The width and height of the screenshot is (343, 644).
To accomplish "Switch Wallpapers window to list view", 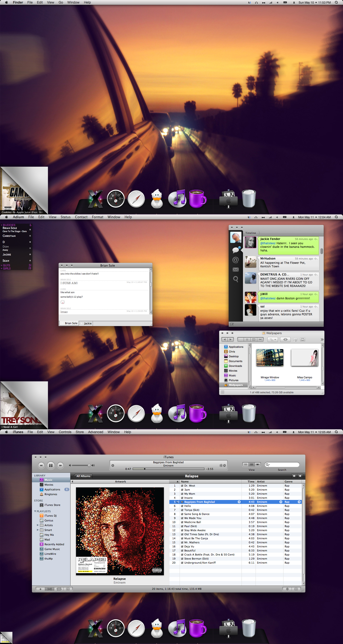I will click(247, 339).
